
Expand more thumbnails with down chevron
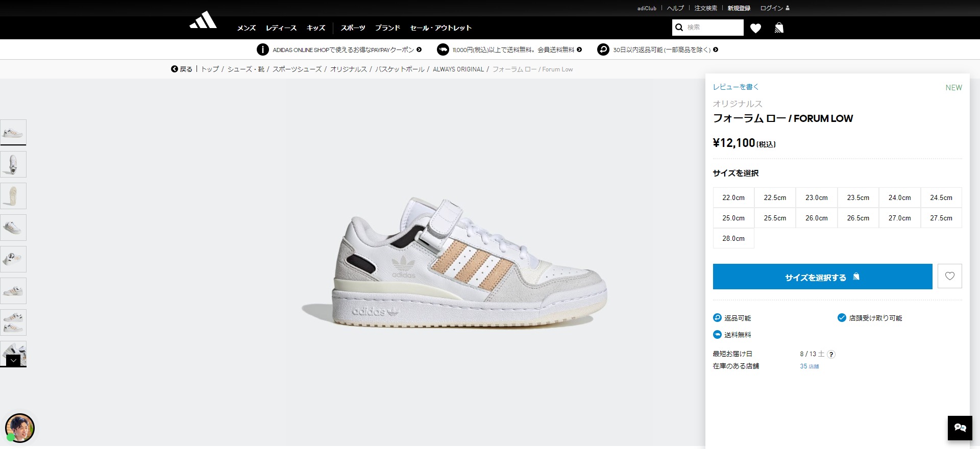[13, 360]
